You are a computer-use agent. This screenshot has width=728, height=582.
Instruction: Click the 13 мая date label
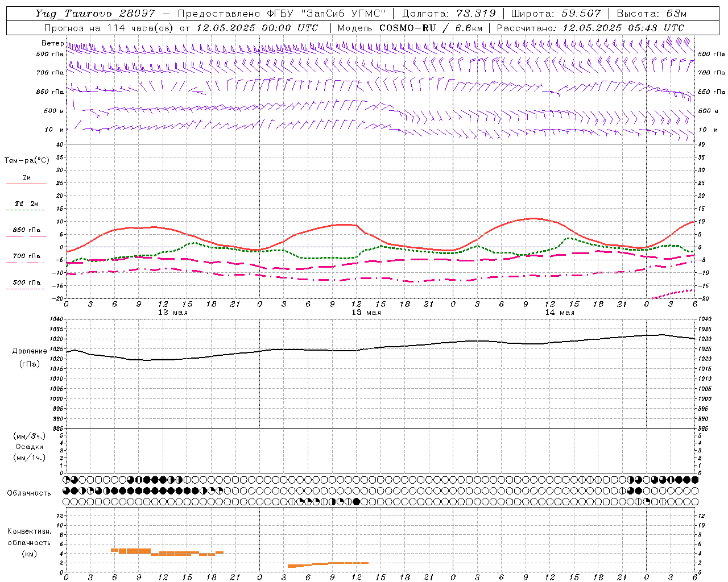point(366,313)
